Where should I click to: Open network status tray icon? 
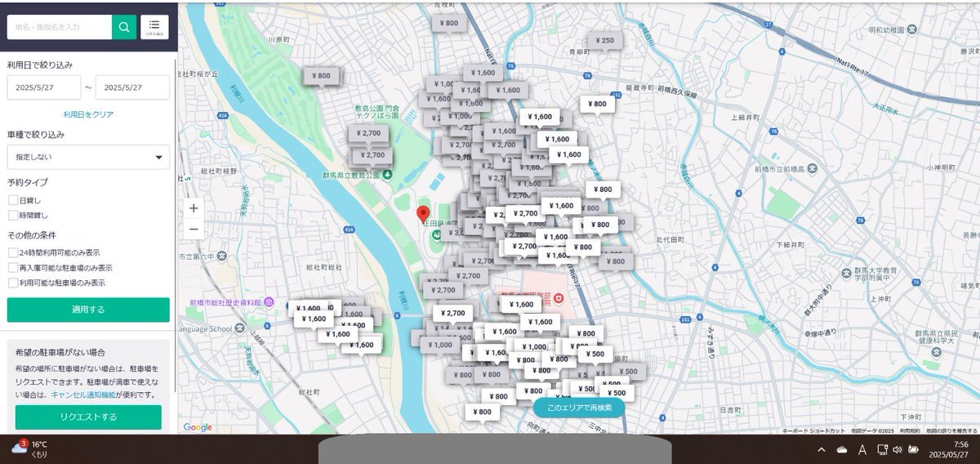point(882,450)
